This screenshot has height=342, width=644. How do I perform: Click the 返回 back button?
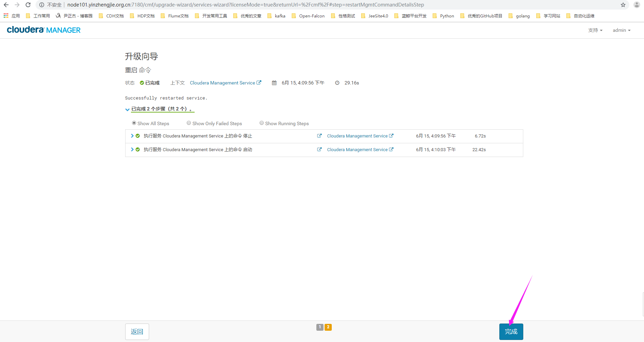pos(137,332)
